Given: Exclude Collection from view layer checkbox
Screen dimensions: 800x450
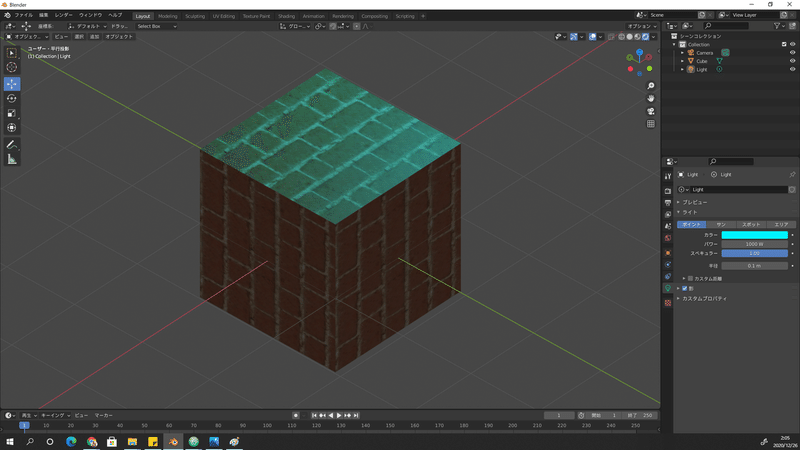Looking at the screenshot, I should point(784,44).
